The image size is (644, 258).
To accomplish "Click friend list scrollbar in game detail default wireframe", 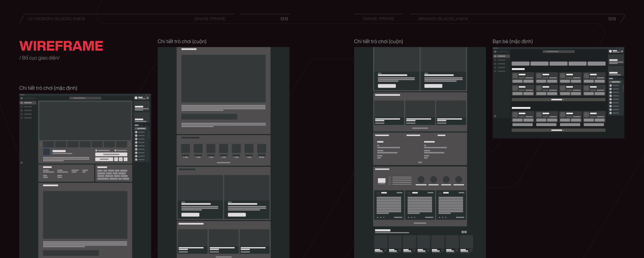I will [149, 135].
